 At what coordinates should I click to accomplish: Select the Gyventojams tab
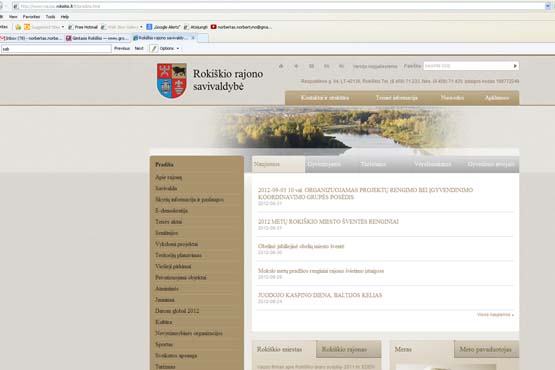[x=324, y=164]
